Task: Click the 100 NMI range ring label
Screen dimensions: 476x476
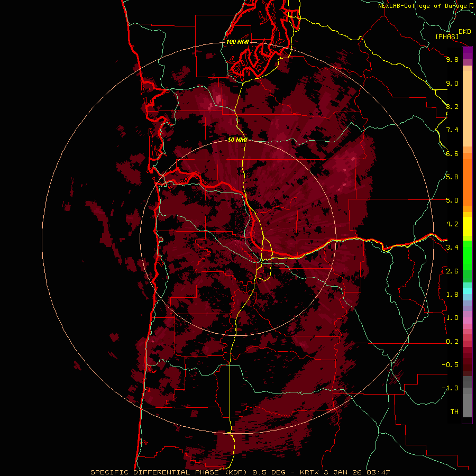Action: (x=237, y=42)
